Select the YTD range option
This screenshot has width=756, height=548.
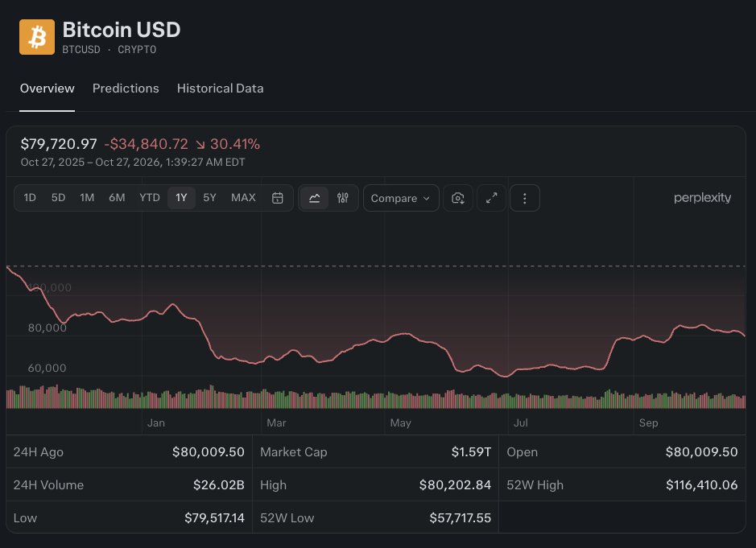pyautogui.click(x=150, y=198)
